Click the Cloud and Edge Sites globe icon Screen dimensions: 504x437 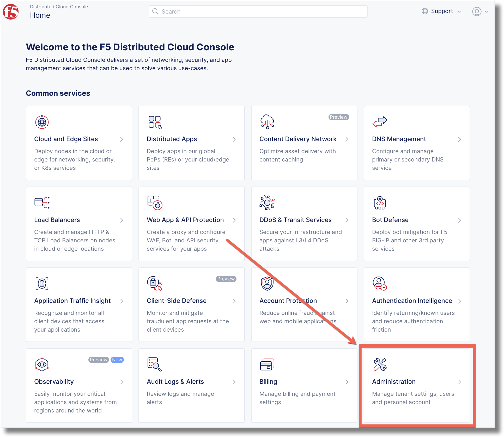pyautogui.click(x=42, y=122)
